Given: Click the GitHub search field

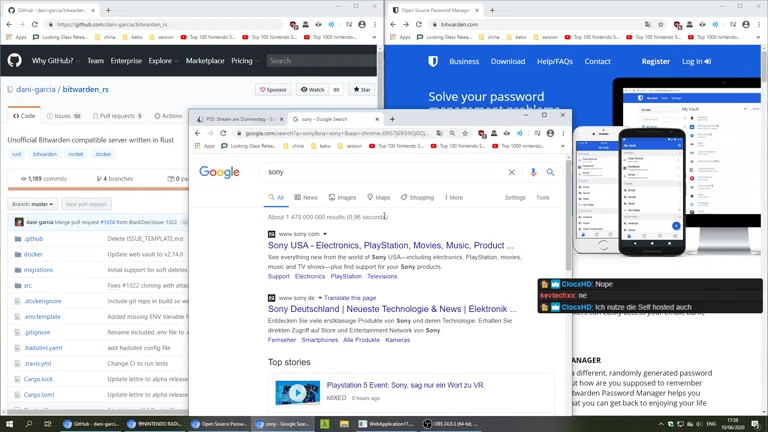Looking at the screenshot, I should coord(321,61).
